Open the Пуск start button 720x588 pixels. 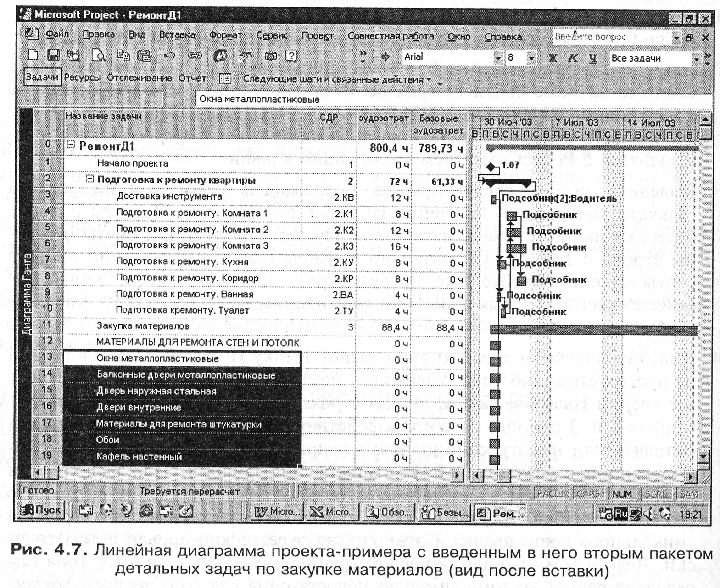[x=40, y=510]
